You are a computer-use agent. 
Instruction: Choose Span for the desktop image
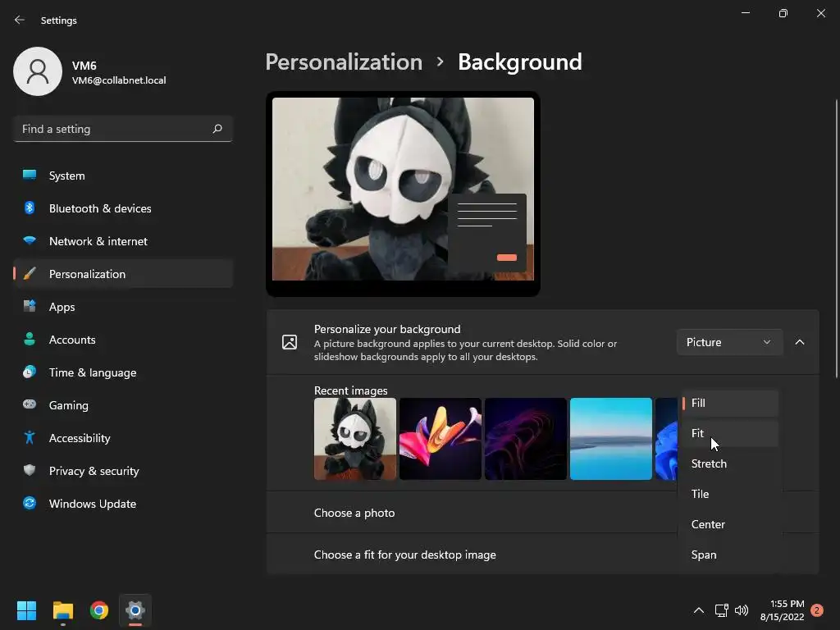click(729, 555)
